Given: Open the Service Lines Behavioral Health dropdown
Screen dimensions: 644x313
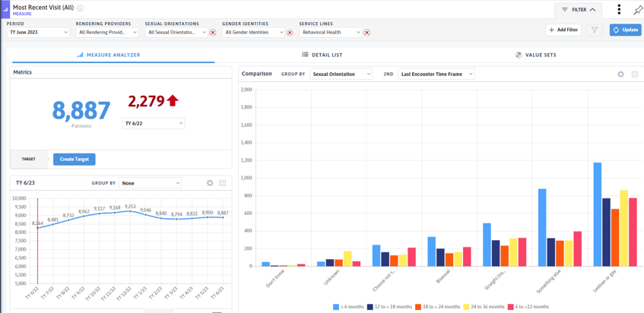Looking at the screenshot, I should [x=331, y=32].
